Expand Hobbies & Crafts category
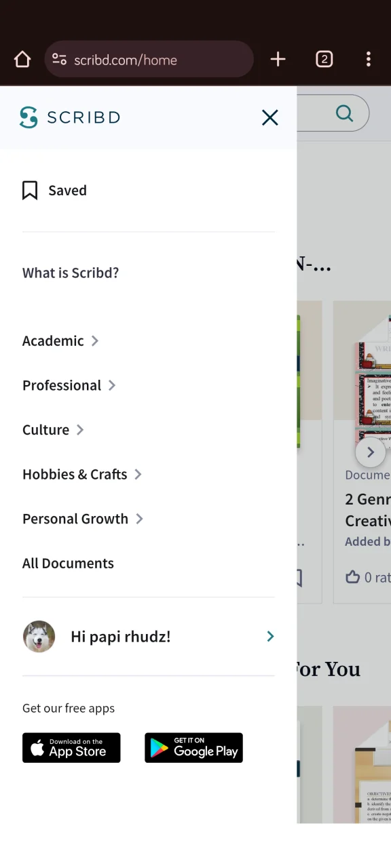Image resolution: width=391 pixels, height=868 pixels. 82,475
